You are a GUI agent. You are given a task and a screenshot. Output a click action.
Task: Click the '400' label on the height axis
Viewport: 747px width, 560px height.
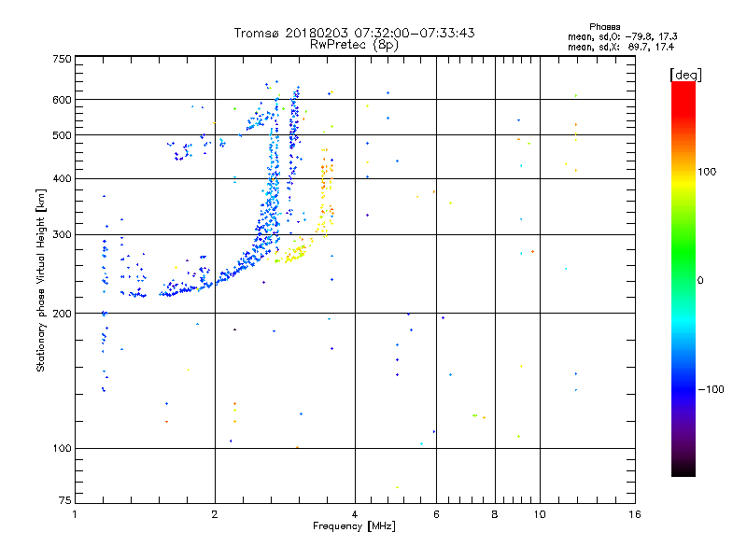click(62, 178)
